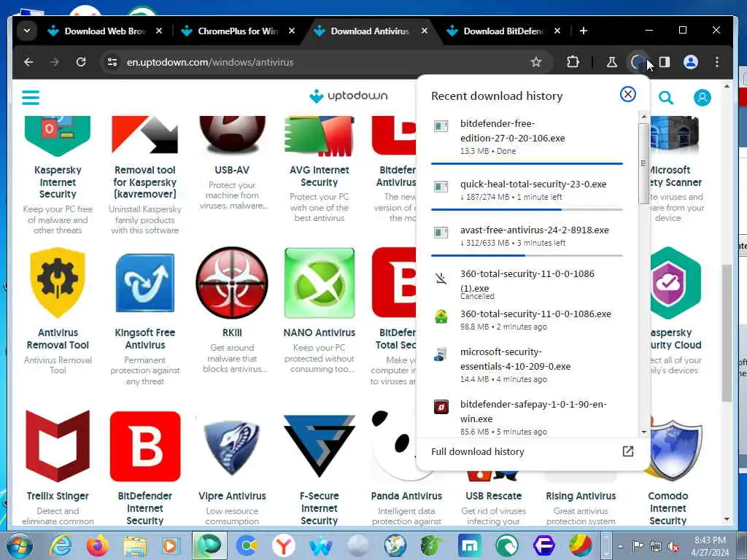Open bitdefender-free-edition download entry

[x=527, y=137]
